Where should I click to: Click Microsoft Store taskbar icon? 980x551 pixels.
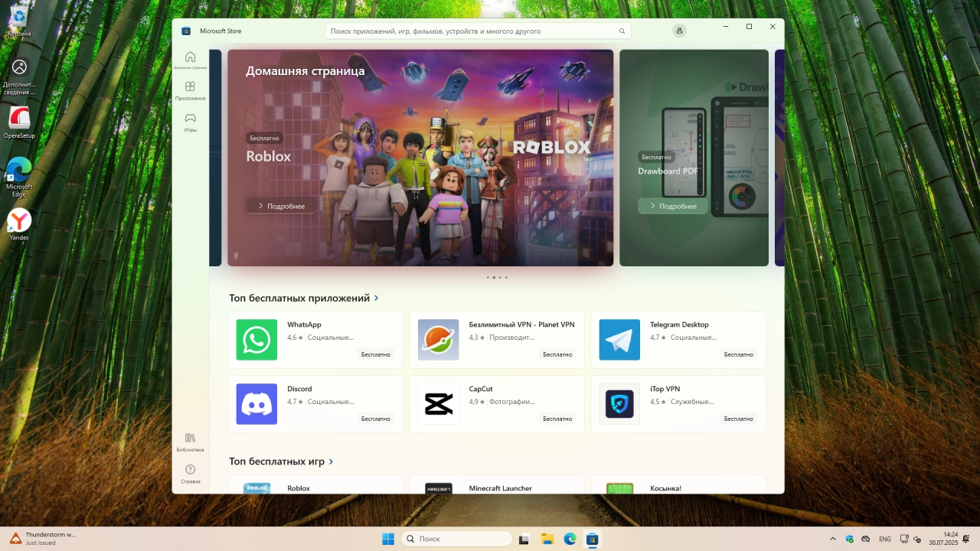coord(592,539)
